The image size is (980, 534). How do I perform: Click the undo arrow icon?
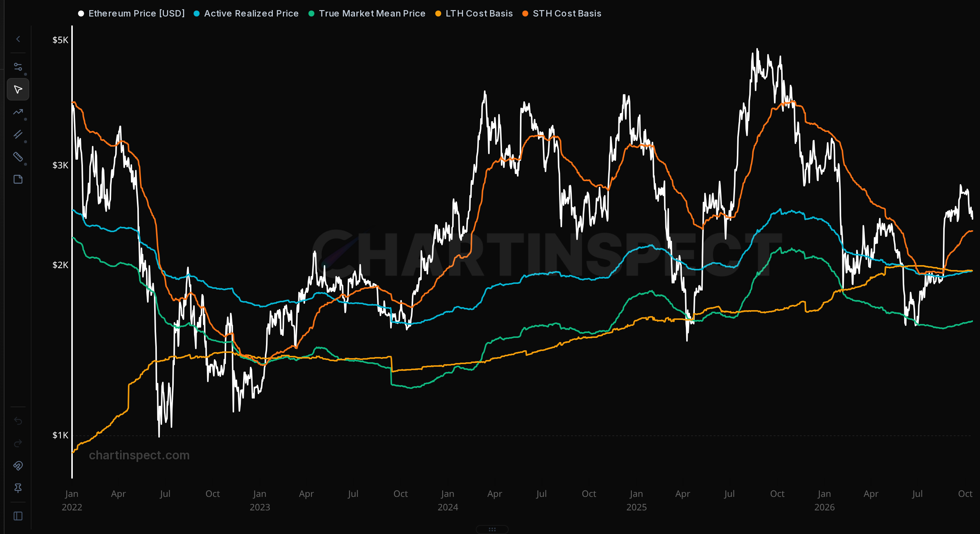point(18,421)
